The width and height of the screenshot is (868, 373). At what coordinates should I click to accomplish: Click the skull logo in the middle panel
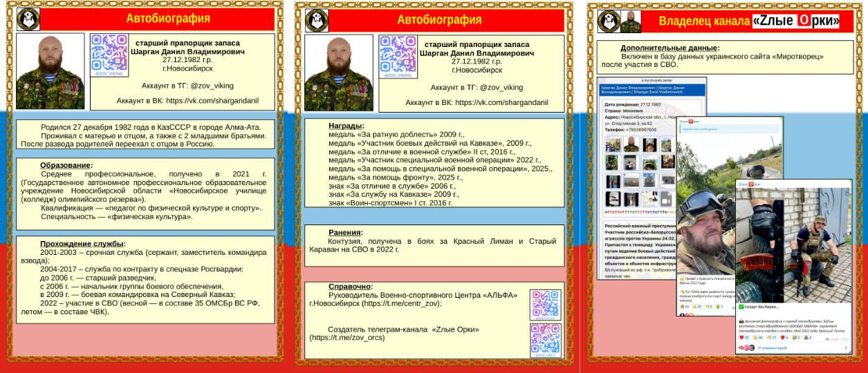[x=317, y=20]
